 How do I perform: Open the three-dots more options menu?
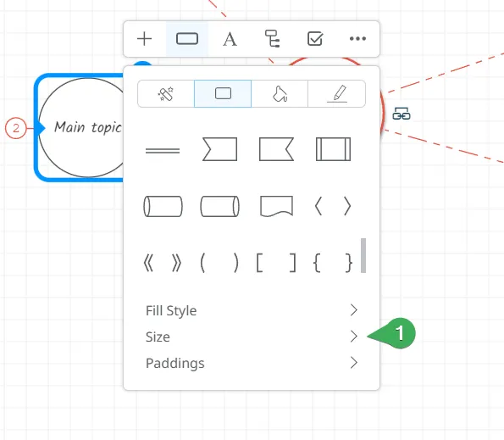click(x=357, y=39)
